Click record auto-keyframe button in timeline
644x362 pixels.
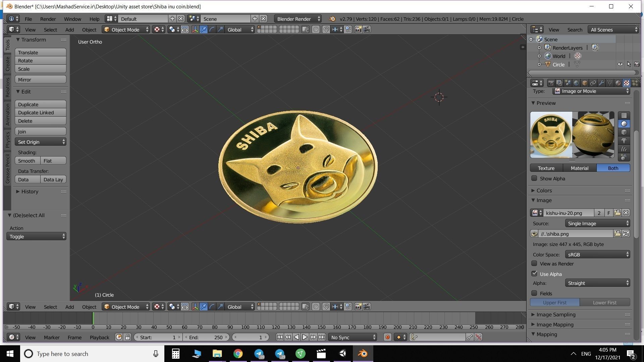(x=387, y=337)
